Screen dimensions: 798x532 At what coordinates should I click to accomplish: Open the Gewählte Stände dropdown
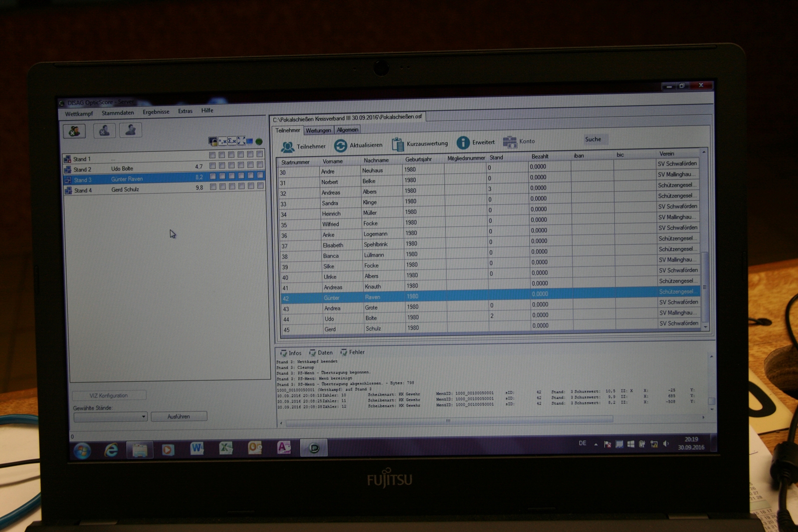click(144, 417)
